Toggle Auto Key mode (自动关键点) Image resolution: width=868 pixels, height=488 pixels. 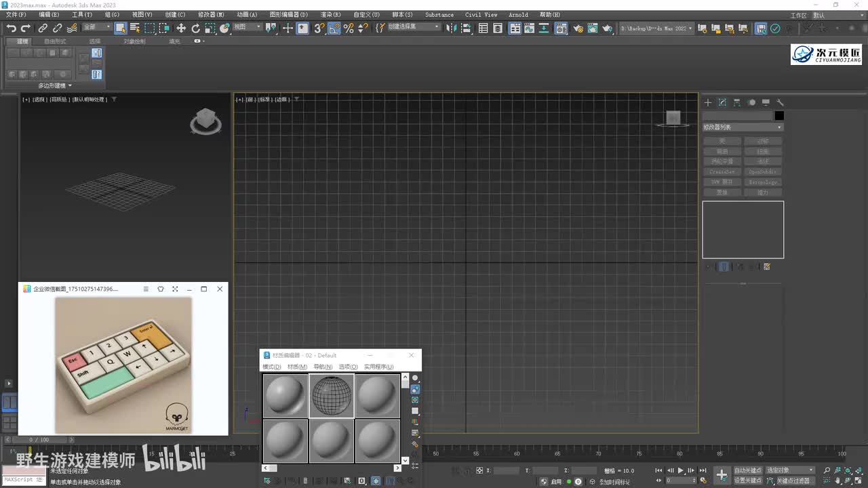pos(748,470)
